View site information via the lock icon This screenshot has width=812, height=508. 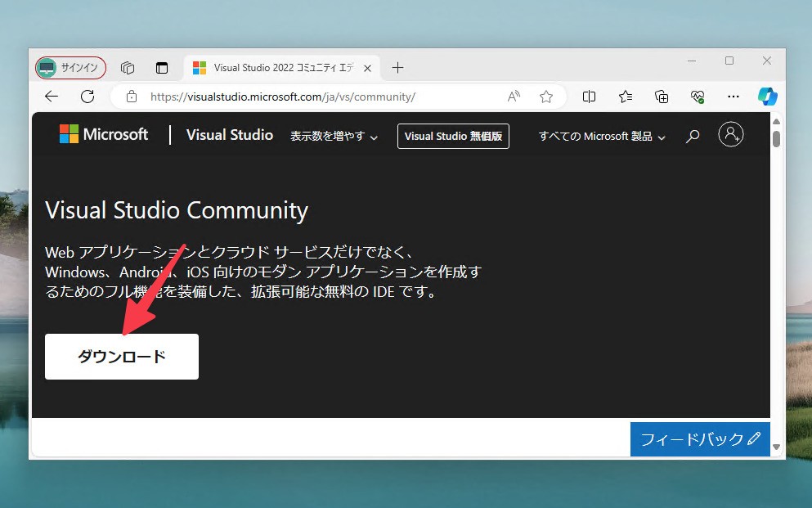tap(132, 97)
